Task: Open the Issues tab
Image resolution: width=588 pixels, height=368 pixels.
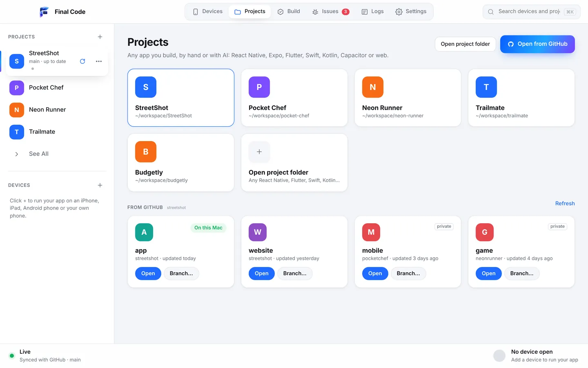Action: coord(331,11)
